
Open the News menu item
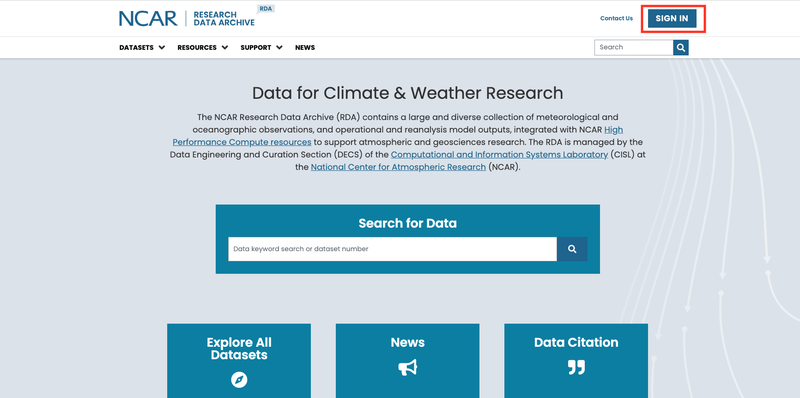pos(305,47)
